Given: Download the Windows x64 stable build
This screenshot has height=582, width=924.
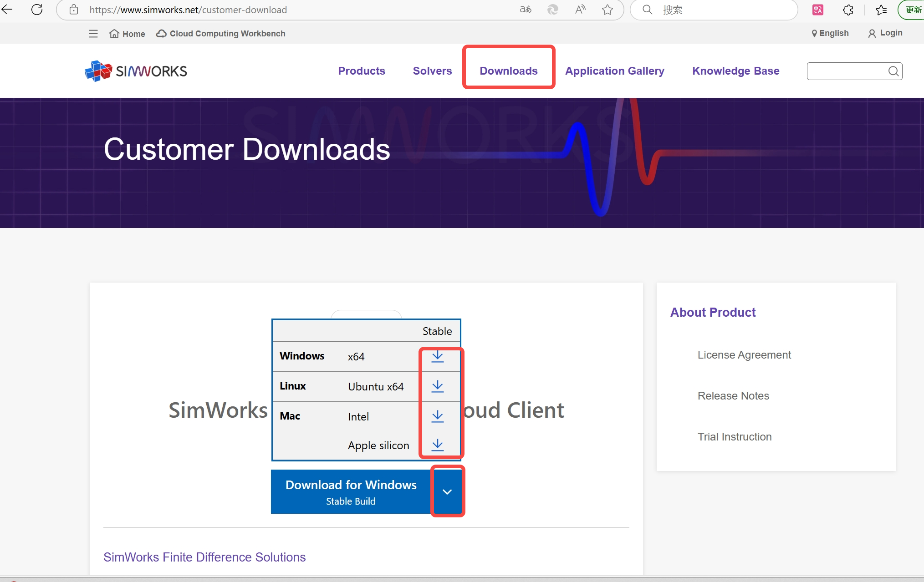Looking at the screenshot, I should 438,356.
